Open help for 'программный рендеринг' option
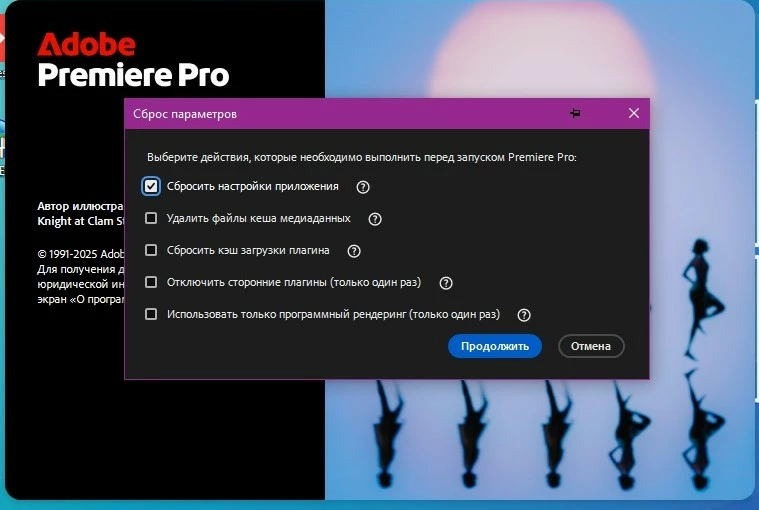Screen dimensions: 759x510 [524, 315]
